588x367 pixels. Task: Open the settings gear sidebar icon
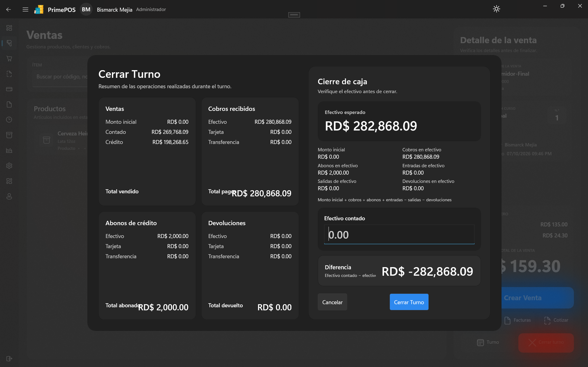pyautogui.click(x=9, y=166)
